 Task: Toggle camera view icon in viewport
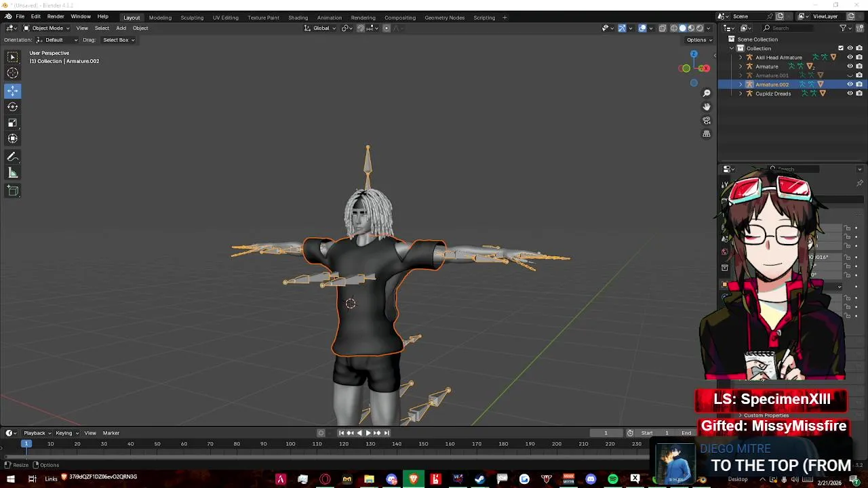point(707,121)
